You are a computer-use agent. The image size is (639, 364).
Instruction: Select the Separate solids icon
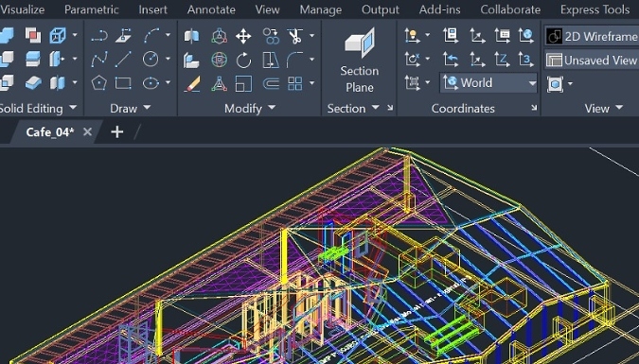click(x=57, y=83)
